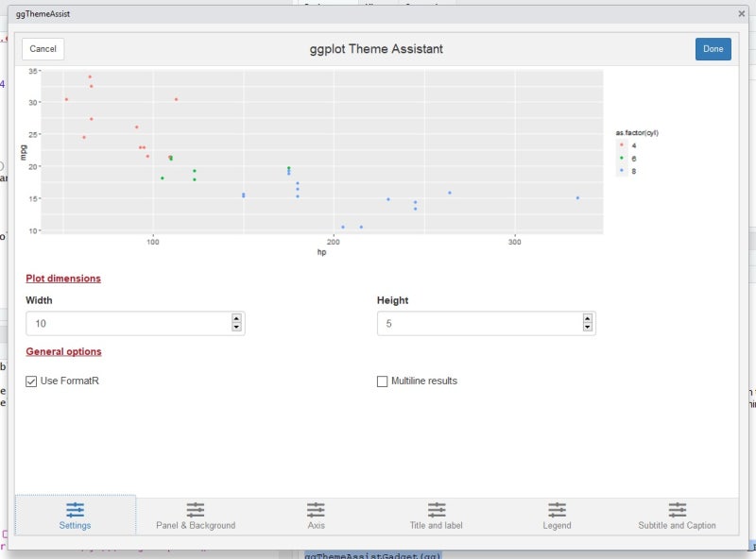Screen dimensions: 756x559
Task: Click the legend title as.factor(cyl)
Action: click(x=637, y=132)
